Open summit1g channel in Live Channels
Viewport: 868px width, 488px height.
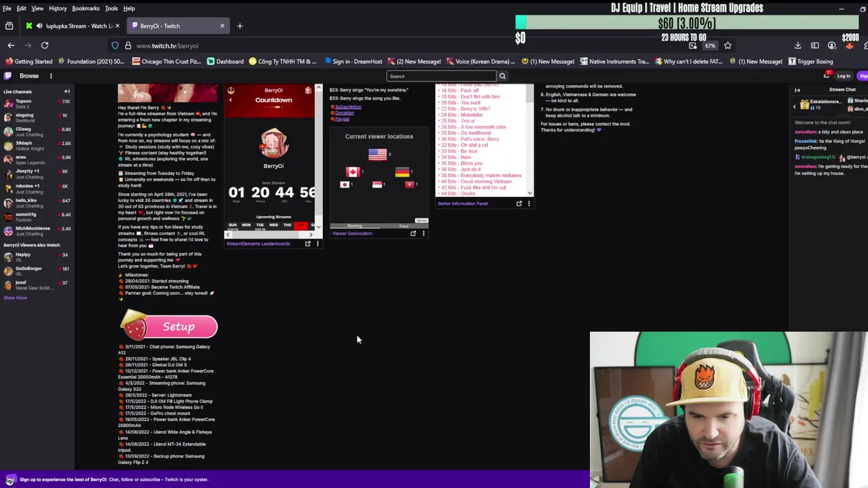[37, 217]
